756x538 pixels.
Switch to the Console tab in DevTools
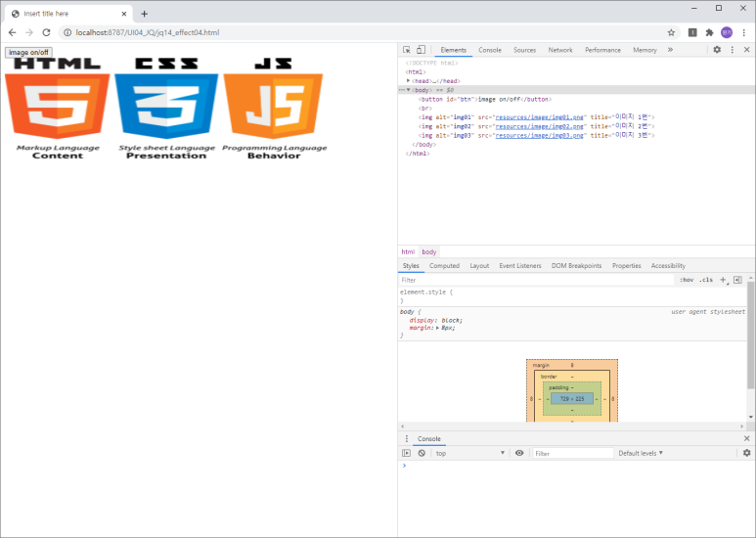tap(490, 50)
